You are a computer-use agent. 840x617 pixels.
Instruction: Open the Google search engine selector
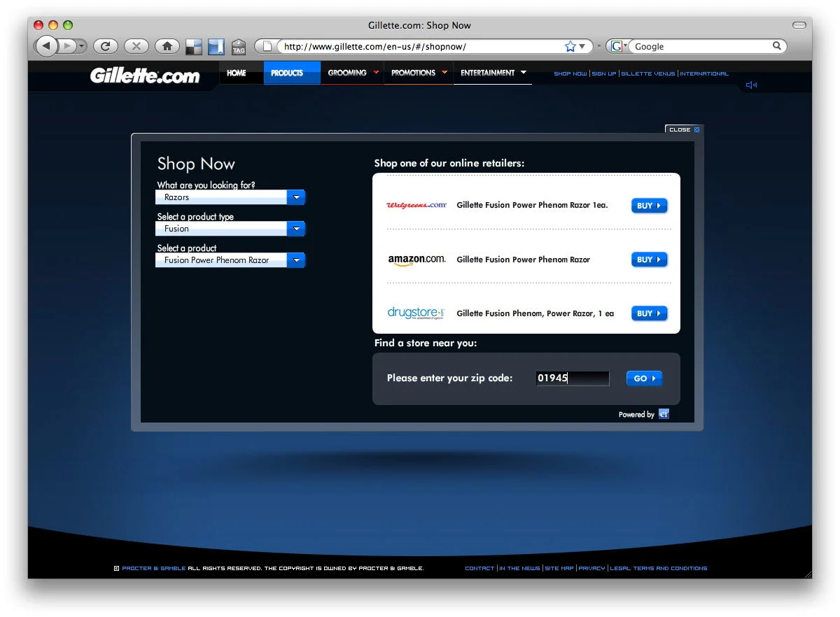[x=617, y=46]
